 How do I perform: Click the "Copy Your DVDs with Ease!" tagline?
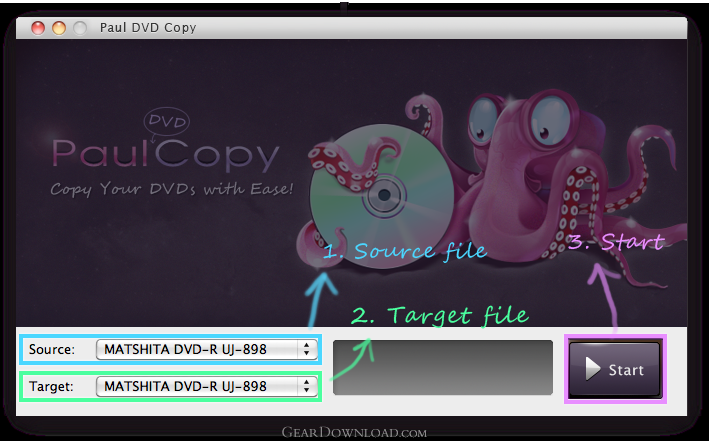172,189
